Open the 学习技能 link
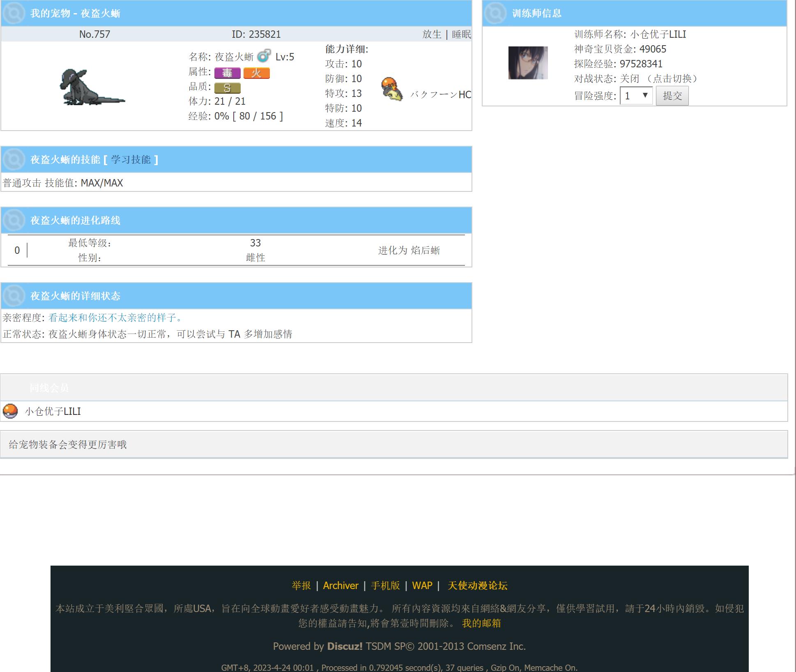796x672 pixels. pos(131,160)
